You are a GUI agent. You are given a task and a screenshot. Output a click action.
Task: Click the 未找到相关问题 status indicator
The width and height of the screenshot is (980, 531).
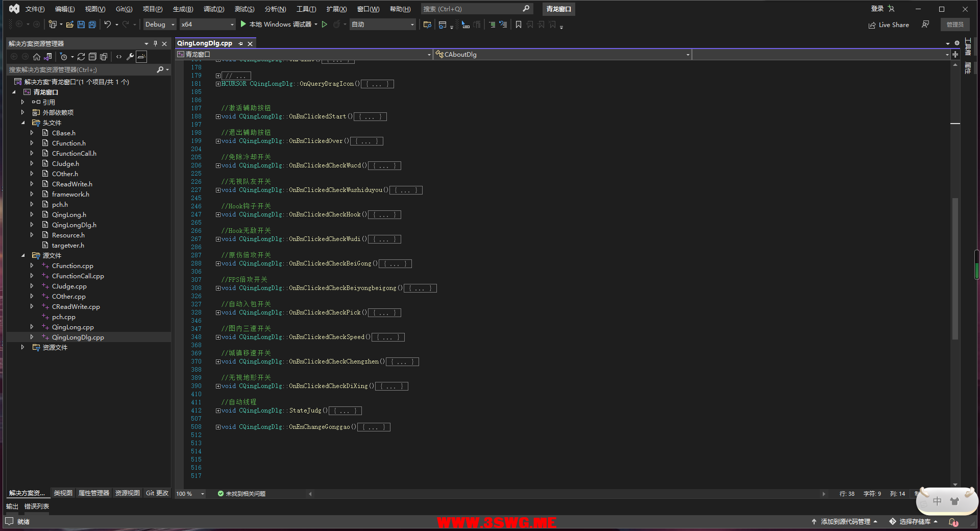pyautogui.click(x=241, y=494)
